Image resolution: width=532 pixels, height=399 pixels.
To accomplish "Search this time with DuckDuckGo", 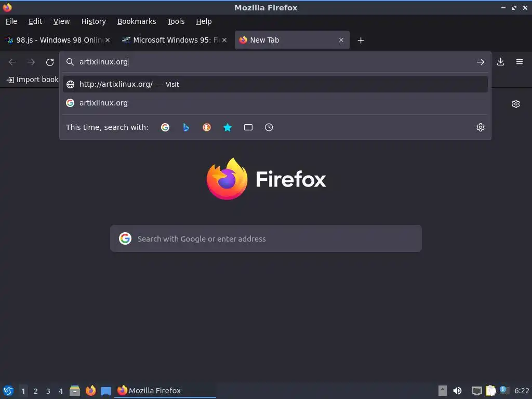I will pos(207,127).
